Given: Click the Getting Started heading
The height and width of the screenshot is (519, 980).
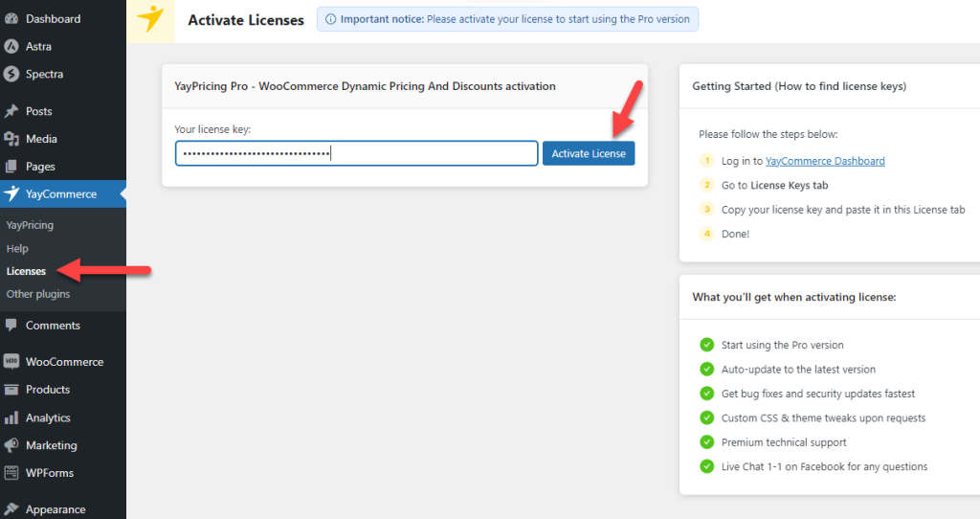Looking at the screenshot, I should tap(799, 86).
